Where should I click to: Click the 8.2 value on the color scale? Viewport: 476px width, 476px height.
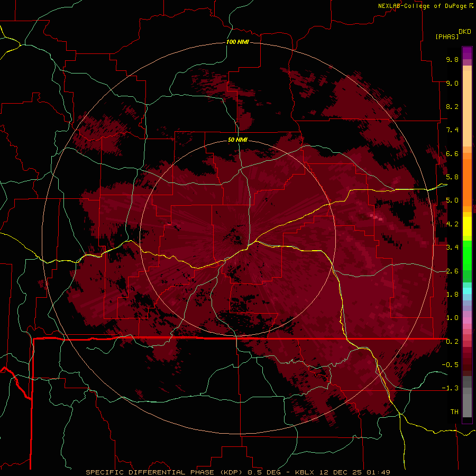click(x=452, y=106)
